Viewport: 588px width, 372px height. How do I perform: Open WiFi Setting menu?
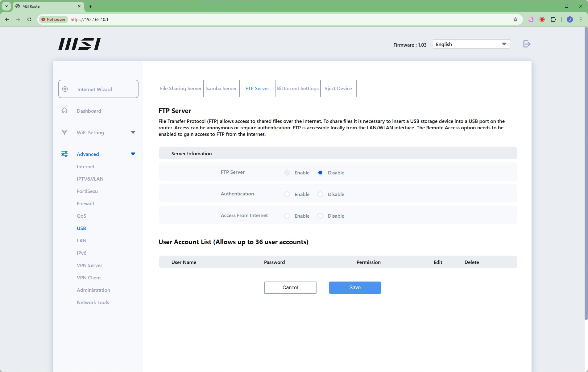tap(90, 132)
